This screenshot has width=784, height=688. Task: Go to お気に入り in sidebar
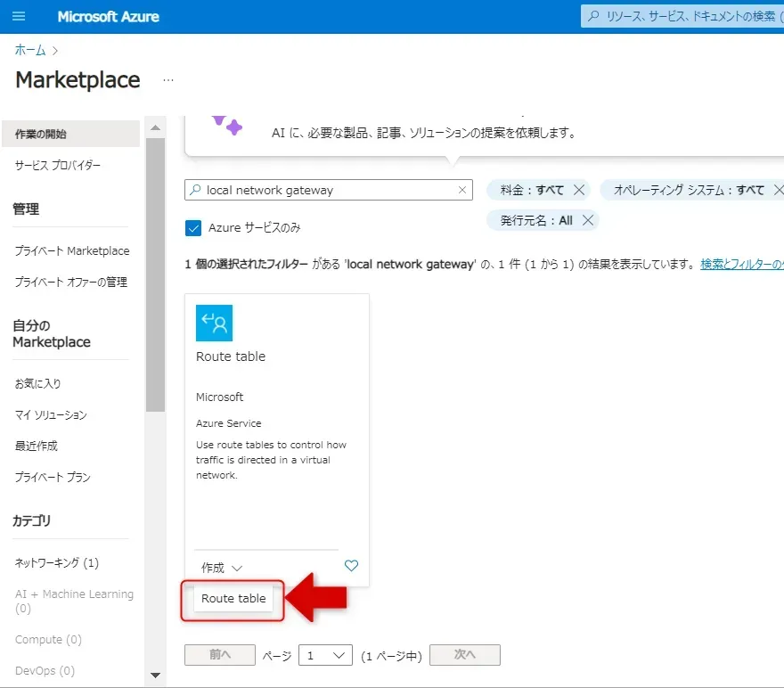[38, 384]
